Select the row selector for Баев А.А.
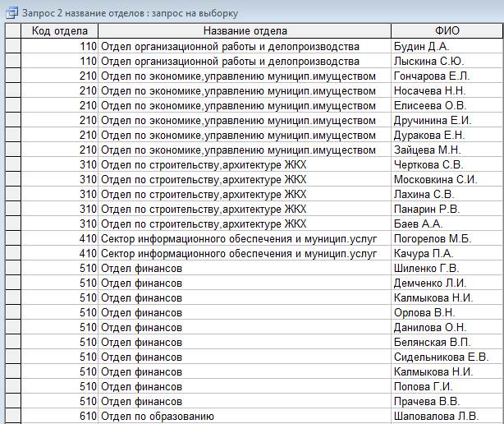504x424 pixels. pos(13,224)
